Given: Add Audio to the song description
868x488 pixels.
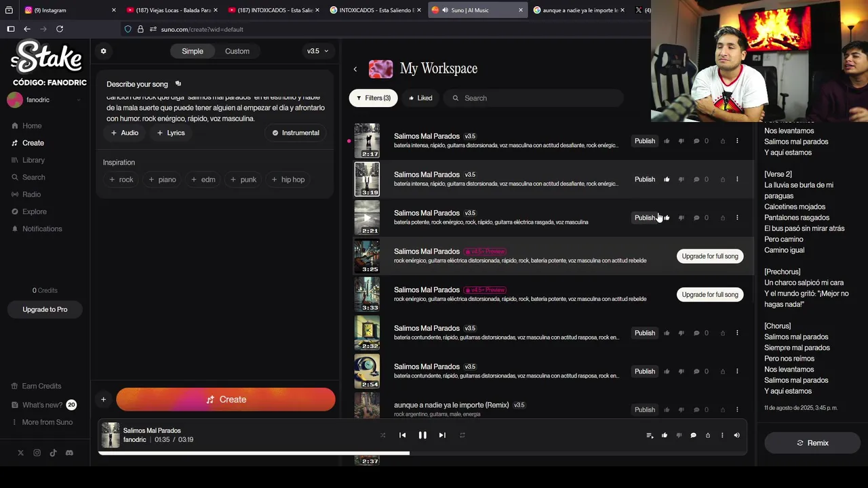Looking at the screenshot, I should [125, 133].
